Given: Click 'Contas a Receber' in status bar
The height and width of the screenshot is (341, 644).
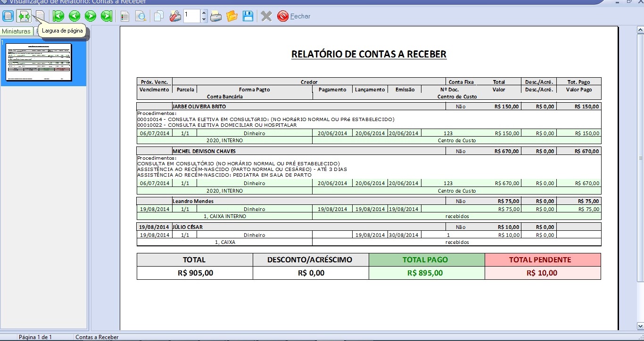Looking at the screenshot, I should (x=97, y=337).
